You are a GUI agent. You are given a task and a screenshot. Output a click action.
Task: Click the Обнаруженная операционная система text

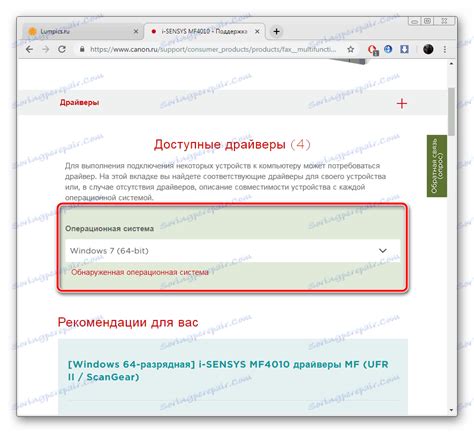[140, 272]
